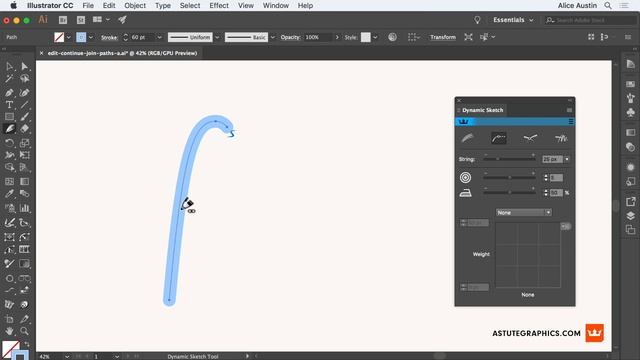Select the Zoom tool
This screenshot has width=640, height=360.
pyautogui.click(x=24, y=331)
